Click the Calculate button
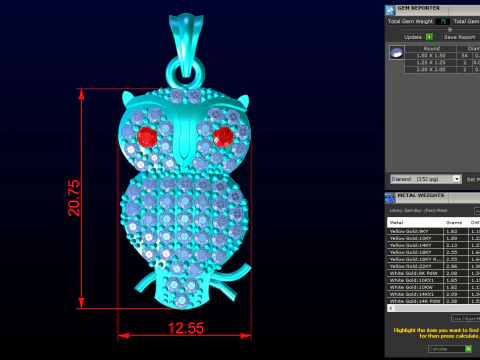480x360 pixels. 450,349
